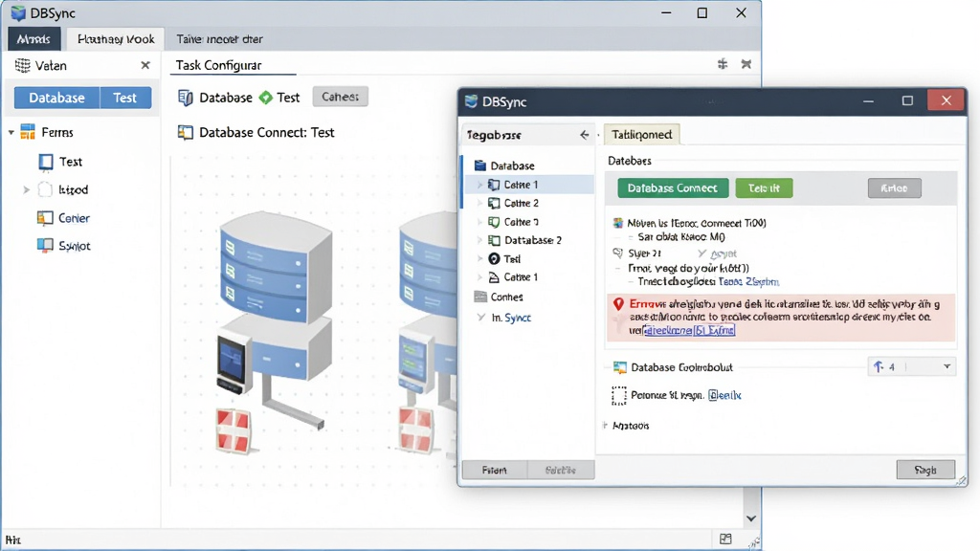Click the scroll down arrow in main window

751,518
